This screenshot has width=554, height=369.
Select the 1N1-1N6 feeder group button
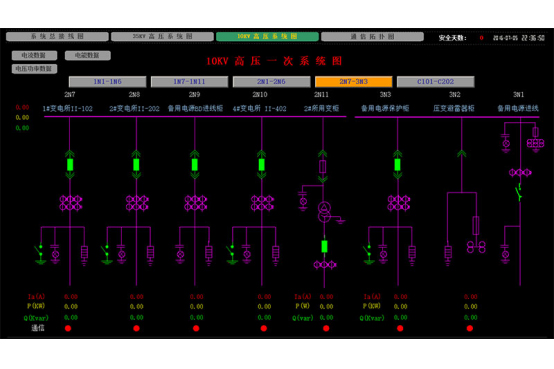pyautogui.click(x=107, y=82)
